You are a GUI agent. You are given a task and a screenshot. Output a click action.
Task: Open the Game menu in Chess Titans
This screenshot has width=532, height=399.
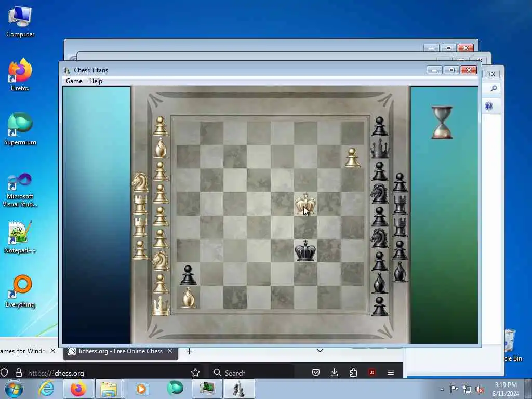[x=74, y=81]
